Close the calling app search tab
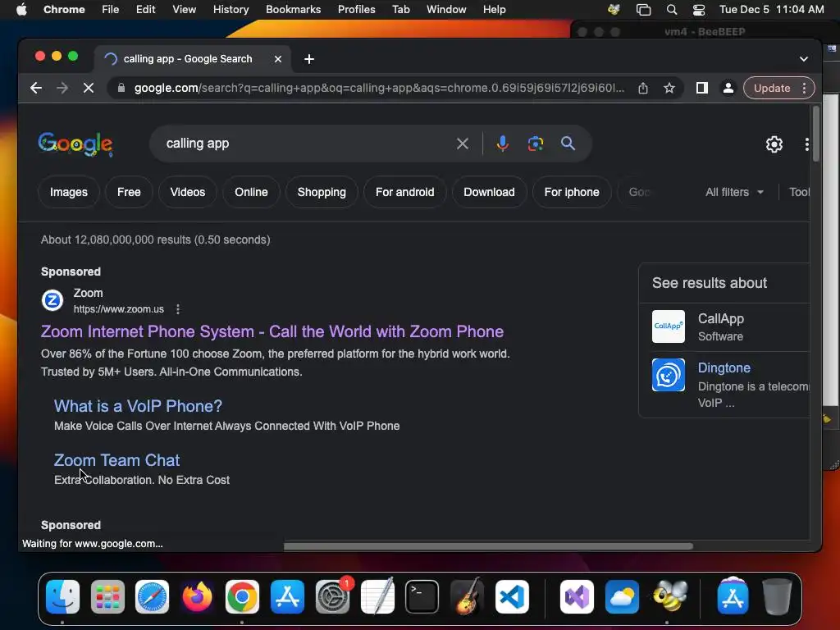The height and width of the screenshot is (630, 840). pyautogui.click(x=278, y=59)
